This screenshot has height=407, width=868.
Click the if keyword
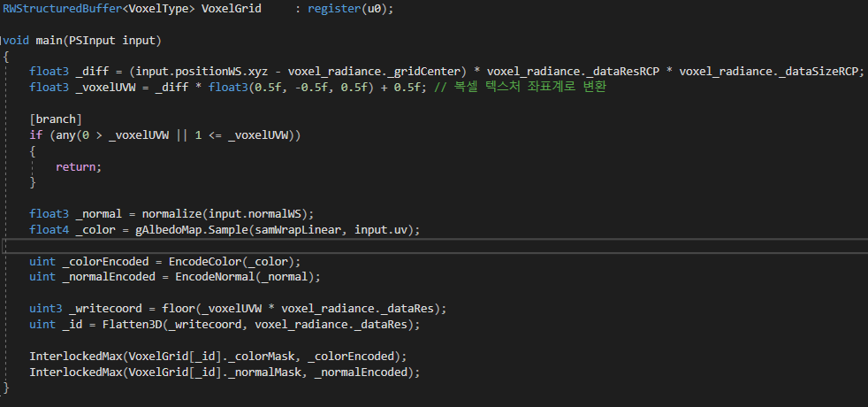[x=35, y=135]
